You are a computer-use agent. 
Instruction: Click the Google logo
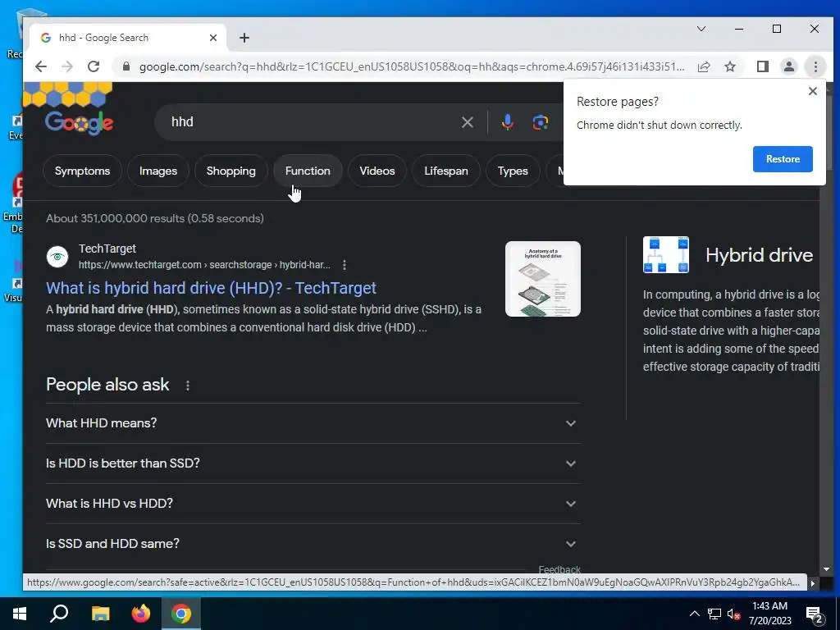[x=79, y=123]
